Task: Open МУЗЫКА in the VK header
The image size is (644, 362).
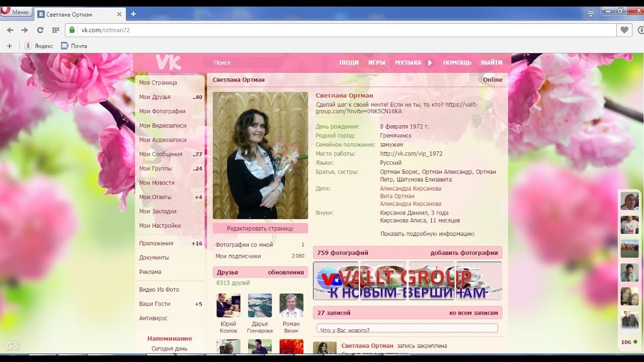Action: (408, 63)
